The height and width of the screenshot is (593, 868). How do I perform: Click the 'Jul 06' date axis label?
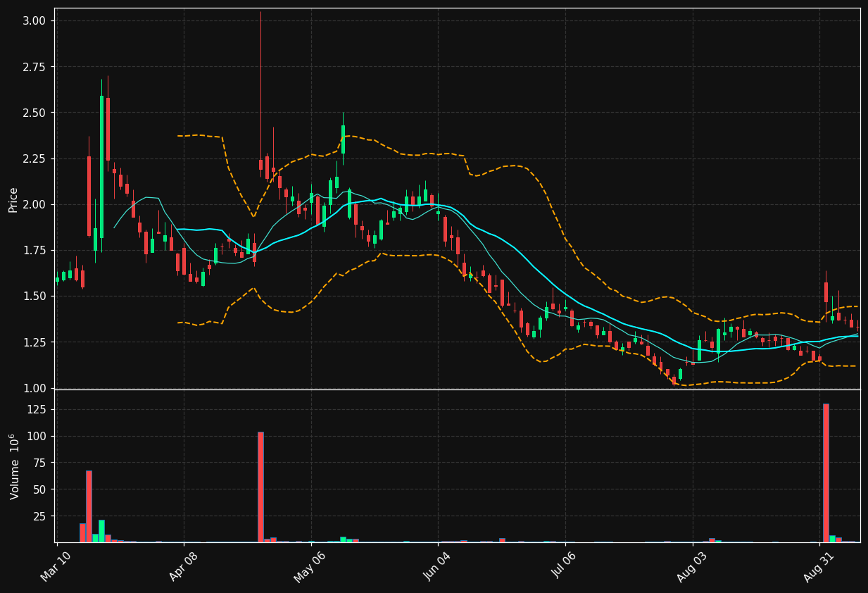click(564, 566)
